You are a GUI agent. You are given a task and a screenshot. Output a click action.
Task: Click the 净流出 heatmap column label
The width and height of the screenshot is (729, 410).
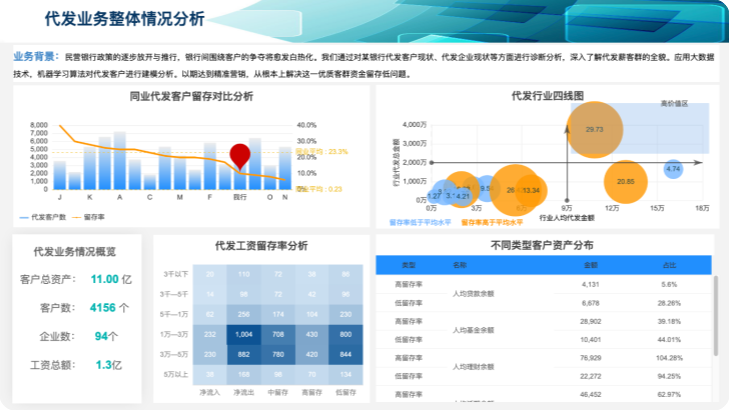[x=244, y=392]
